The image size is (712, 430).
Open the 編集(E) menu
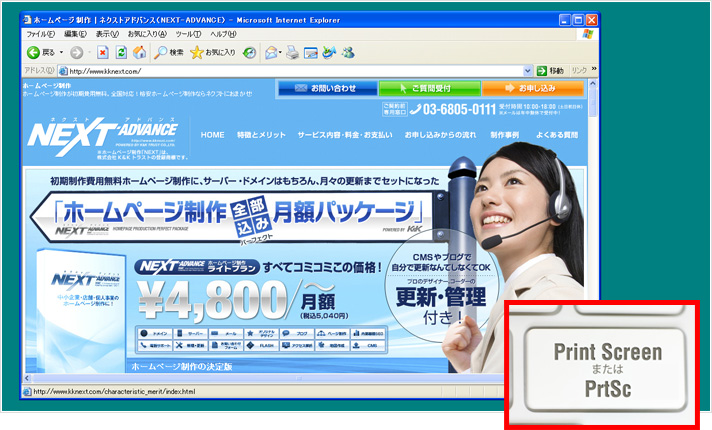pyautogui.click(x=75, y=34)
